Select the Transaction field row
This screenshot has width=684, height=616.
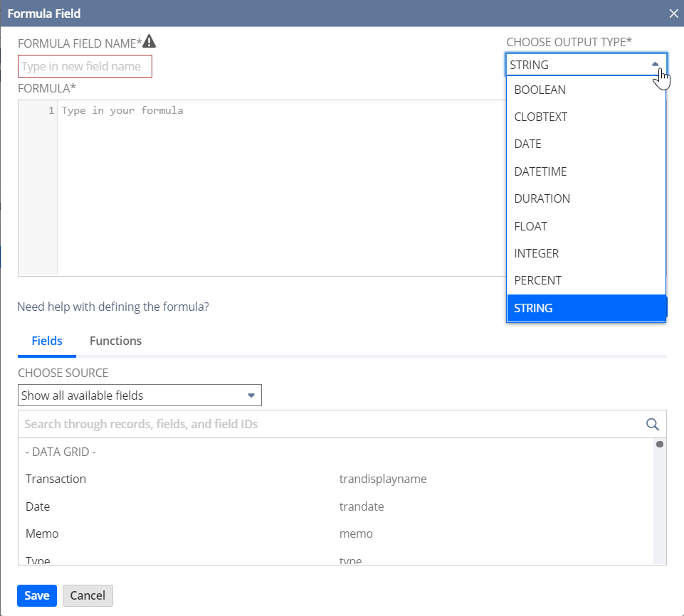coord(336,479)
